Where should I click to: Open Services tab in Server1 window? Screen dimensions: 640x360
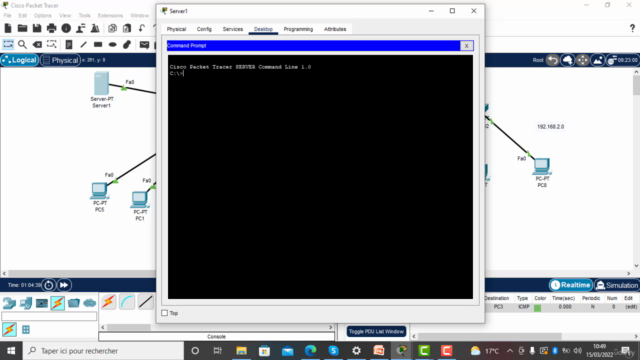point(233,29)
